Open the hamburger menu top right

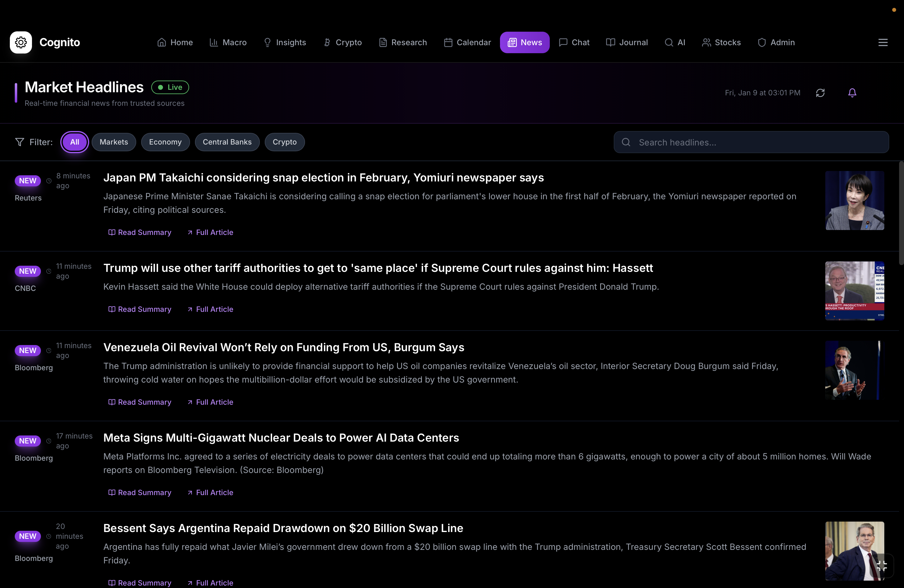point(883,42)
